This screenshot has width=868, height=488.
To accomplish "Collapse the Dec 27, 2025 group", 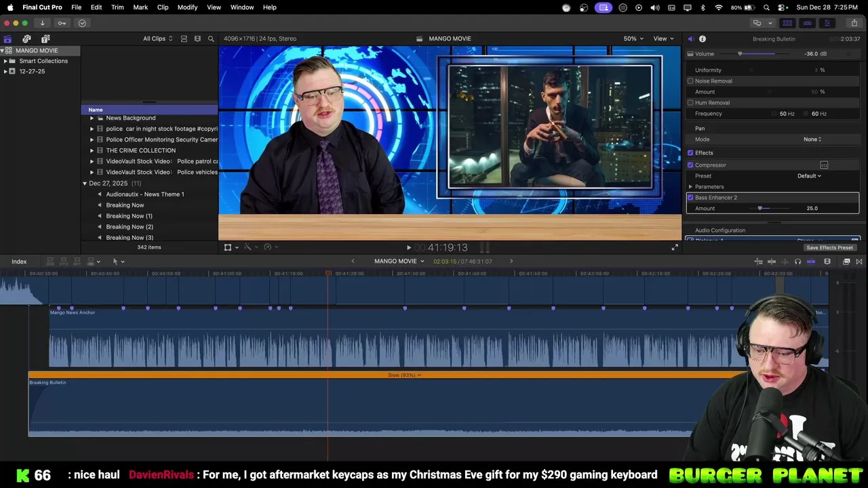I will pyautogui.click(x=85, y=184).
